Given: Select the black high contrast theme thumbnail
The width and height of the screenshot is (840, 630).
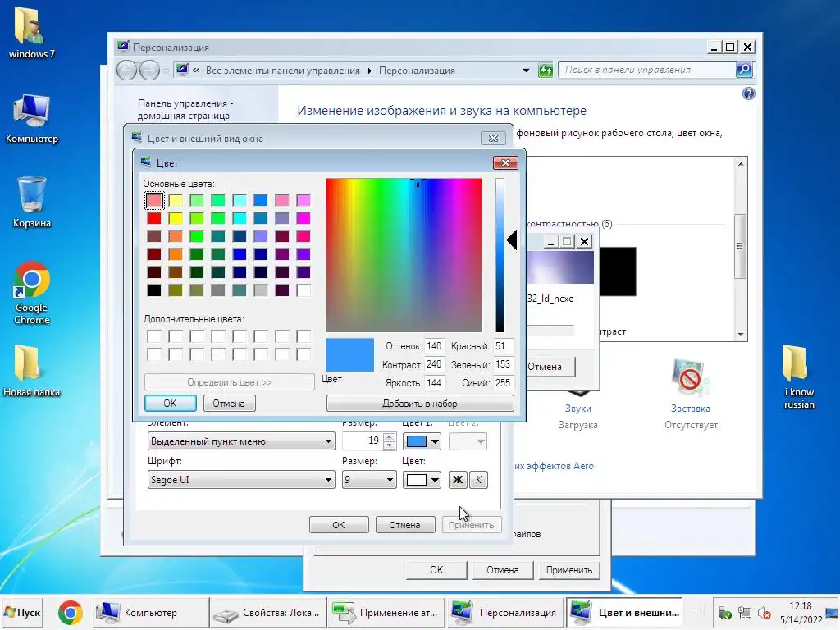Looking at the screenshot, I should click(x=619, y=271).
